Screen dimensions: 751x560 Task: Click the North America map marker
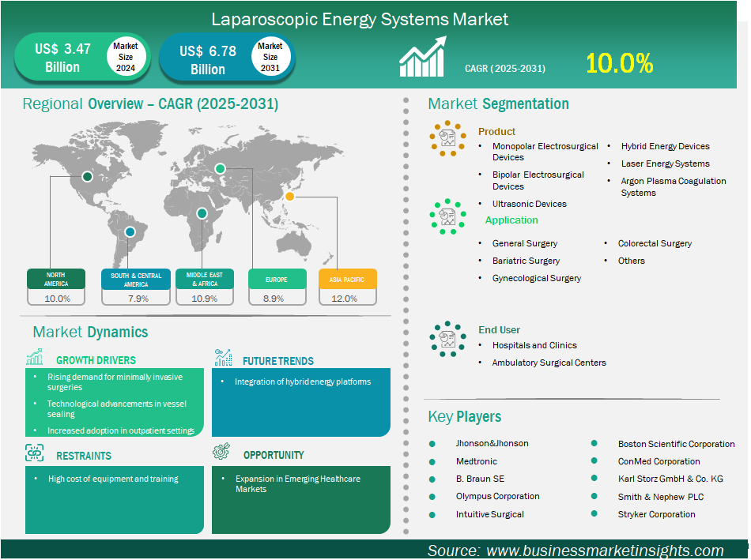pos(87,177)
